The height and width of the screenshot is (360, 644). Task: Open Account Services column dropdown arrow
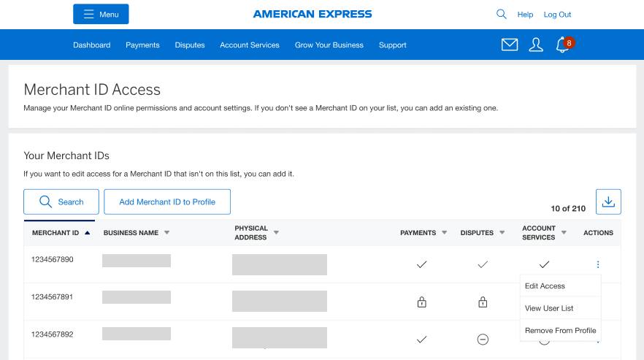pos(564,233)
